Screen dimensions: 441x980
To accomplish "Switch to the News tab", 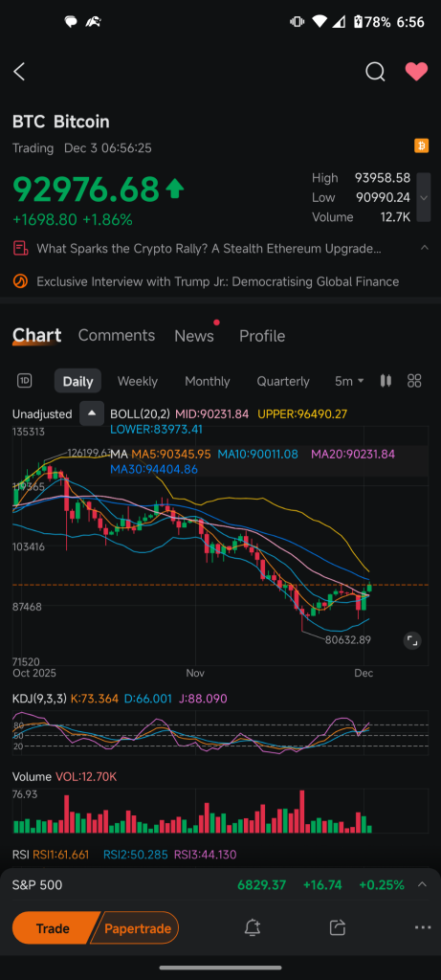I will [x=194, y=336].
